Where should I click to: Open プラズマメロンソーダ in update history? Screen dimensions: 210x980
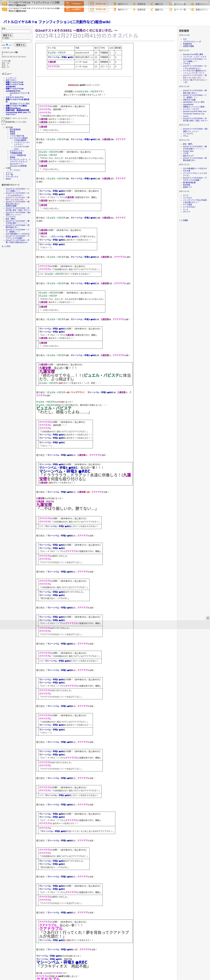(x=192, y=41)
